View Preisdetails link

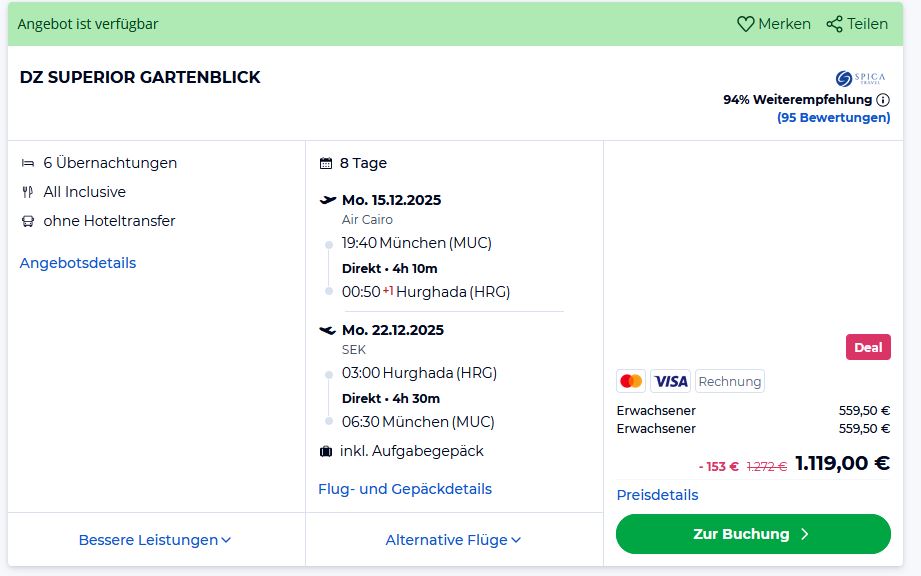657,495
